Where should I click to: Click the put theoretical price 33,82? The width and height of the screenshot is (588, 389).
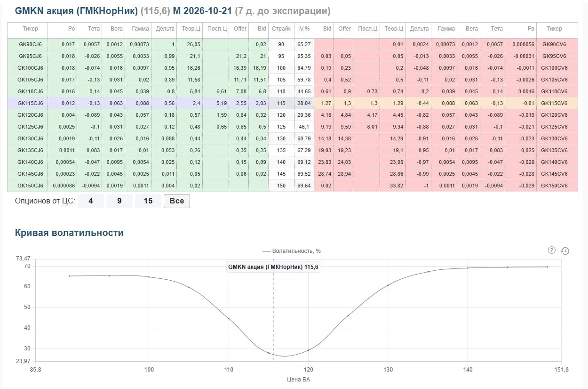[396, 186]
